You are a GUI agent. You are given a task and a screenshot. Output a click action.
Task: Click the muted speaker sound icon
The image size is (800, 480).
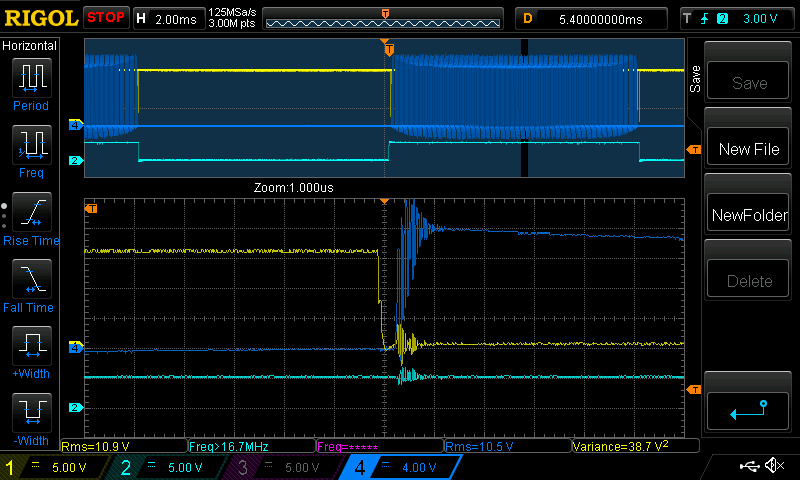(x=773, y=466)
